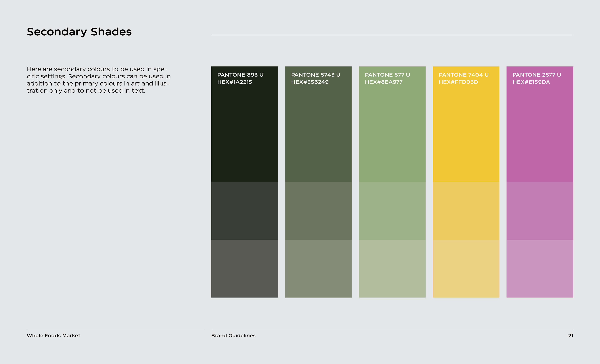The image size is (600, 364).
Task: Click the PANTONE 577 U sage swatch
Action: tap(392, 131)
